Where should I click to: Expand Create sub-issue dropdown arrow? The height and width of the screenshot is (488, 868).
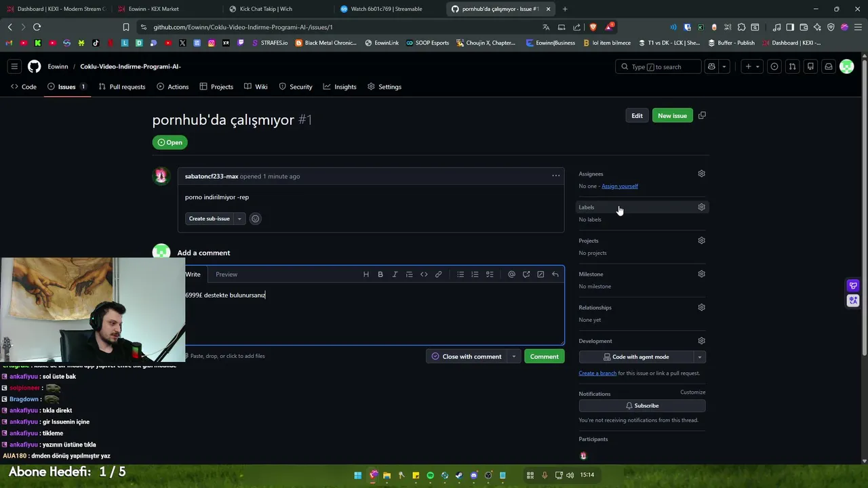(239, 218)
